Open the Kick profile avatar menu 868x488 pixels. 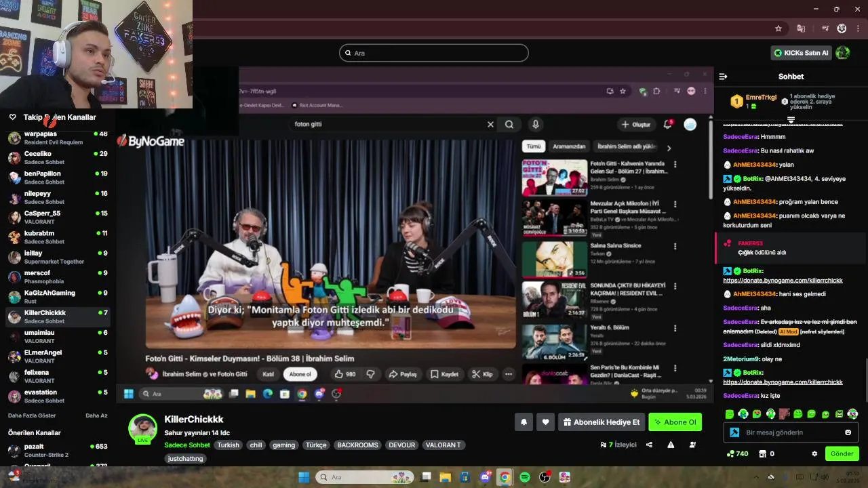click(843, 52)
